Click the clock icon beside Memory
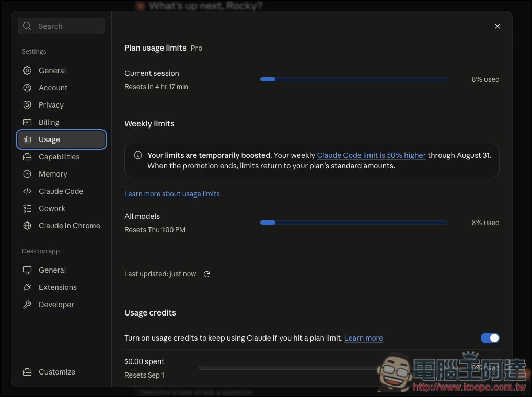Image resolution: width=532 pixels, height=397 pixels. click(27, 174)
